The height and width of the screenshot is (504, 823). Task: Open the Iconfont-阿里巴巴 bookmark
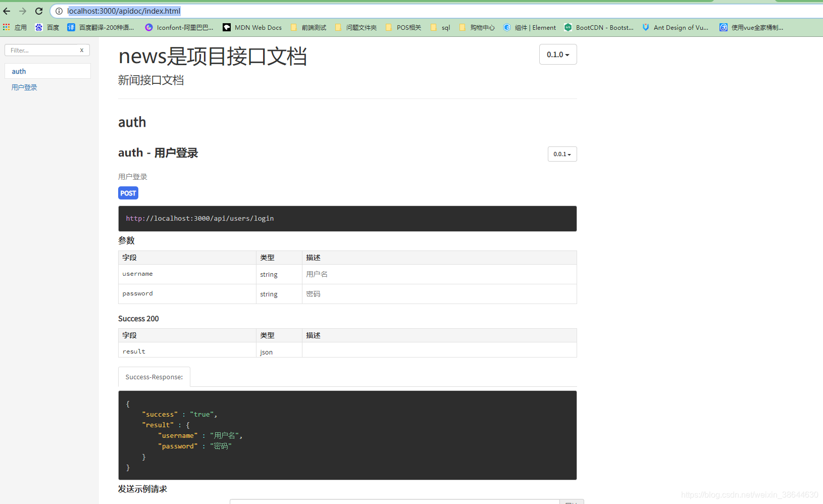point(179,27)
